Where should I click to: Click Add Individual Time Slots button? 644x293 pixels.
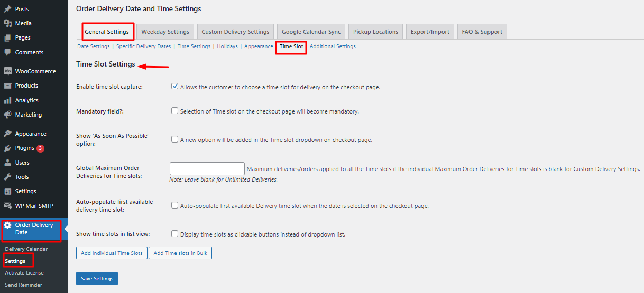[x=112, y=253]
